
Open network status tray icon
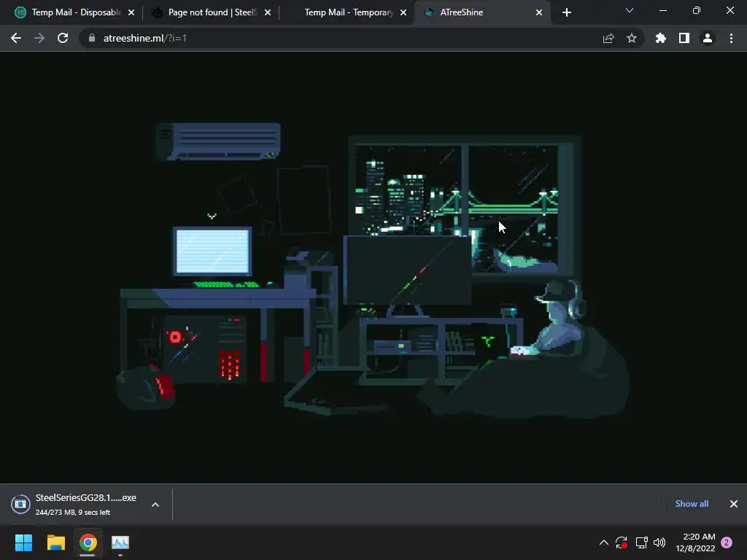point(641,542)
